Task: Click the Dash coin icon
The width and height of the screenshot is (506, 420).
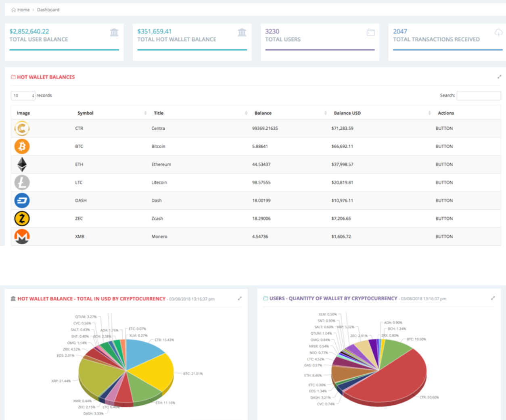Action: click(x=22, y=200)
